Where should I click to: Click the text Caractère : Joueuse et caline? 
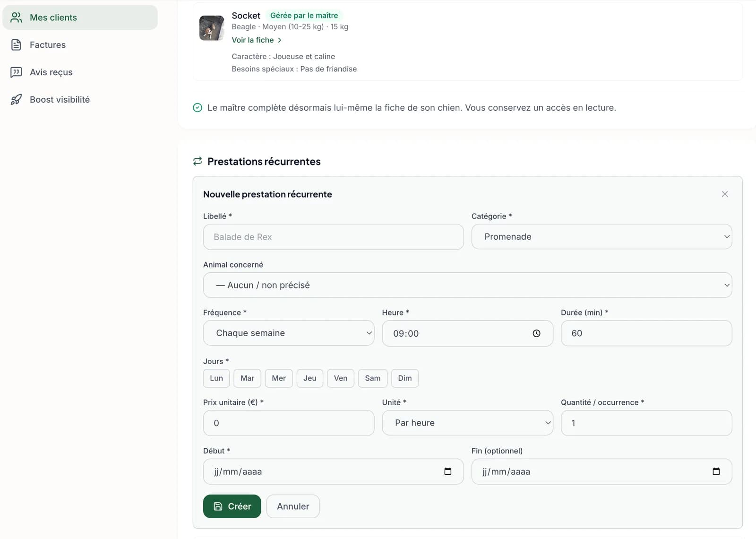(x=283, y=56)
